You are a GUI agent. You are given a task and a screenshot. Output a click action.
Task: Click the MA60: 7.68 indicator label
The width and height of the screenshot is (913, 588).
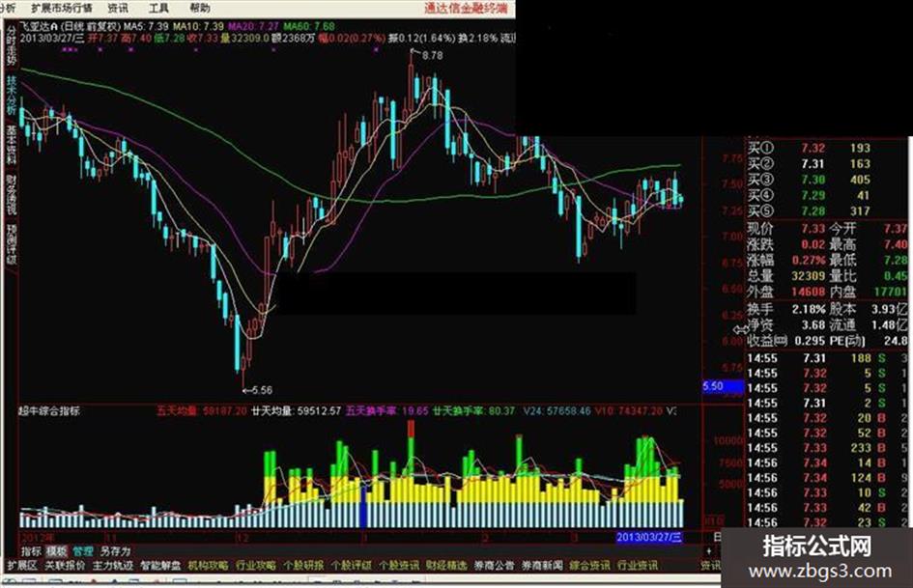tap(309, 26)
